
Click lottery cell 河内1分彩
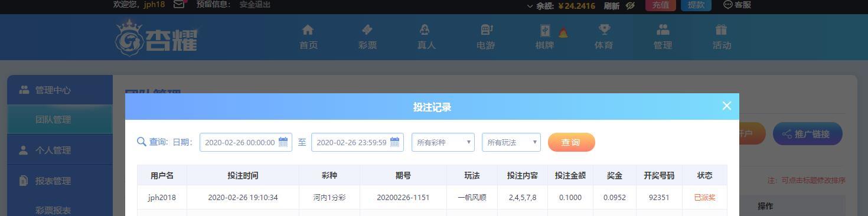tap(329, 198)
